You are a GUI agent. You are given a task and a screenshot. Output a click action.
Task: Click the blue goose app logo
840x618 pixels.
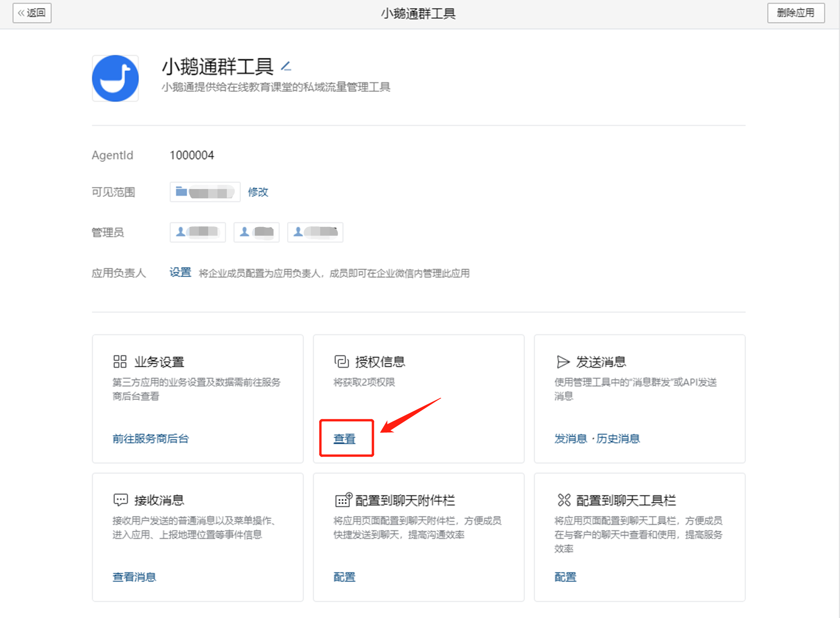pos(115,78)
